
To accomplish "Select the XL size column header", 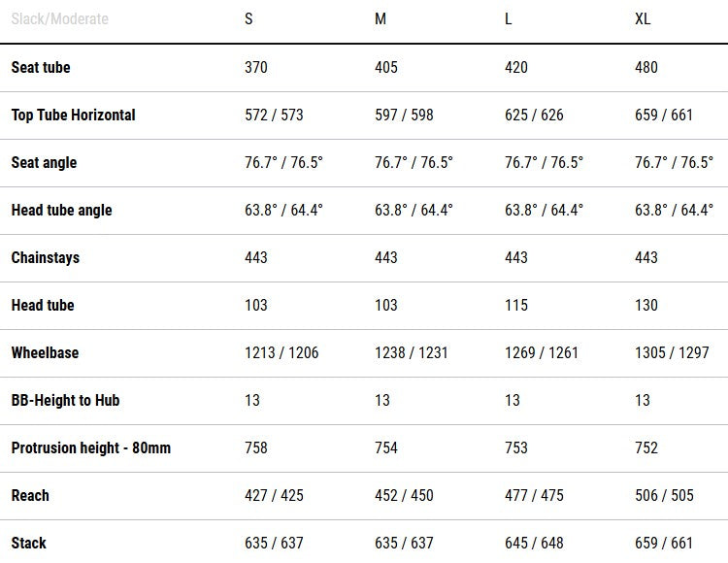I will tap(643, 19).
